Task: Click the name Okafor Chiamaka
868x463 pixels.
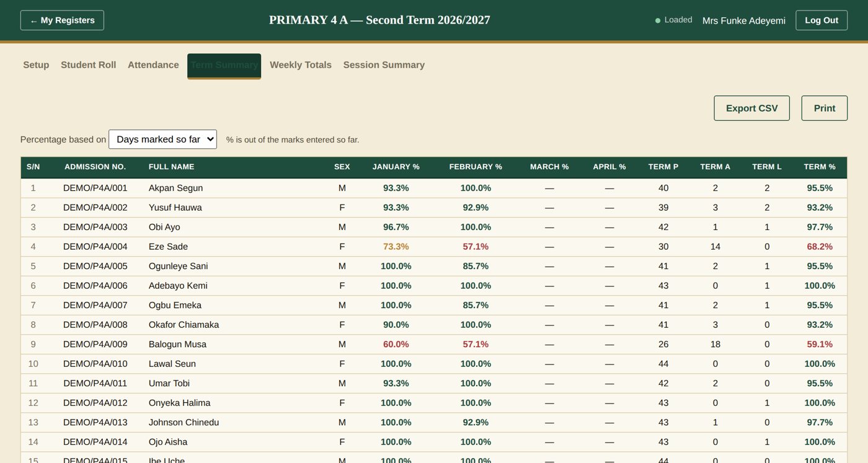Action: point(184,325)
